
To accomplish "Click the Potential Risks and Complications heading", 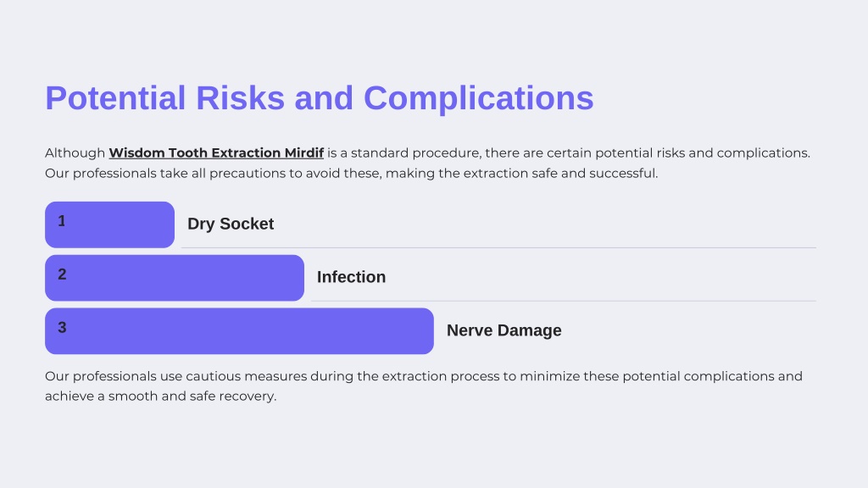I will coord(320,98).
